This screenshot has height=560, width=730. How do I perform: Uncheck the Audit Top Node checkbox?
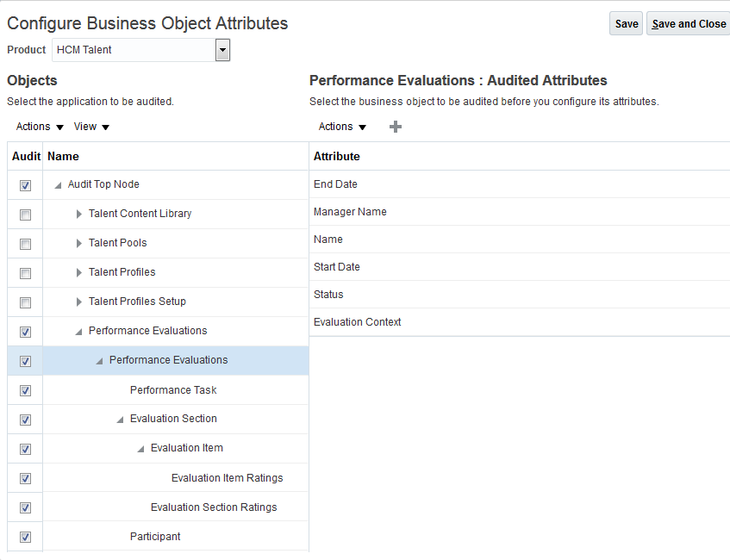click(x=26, y=185)
